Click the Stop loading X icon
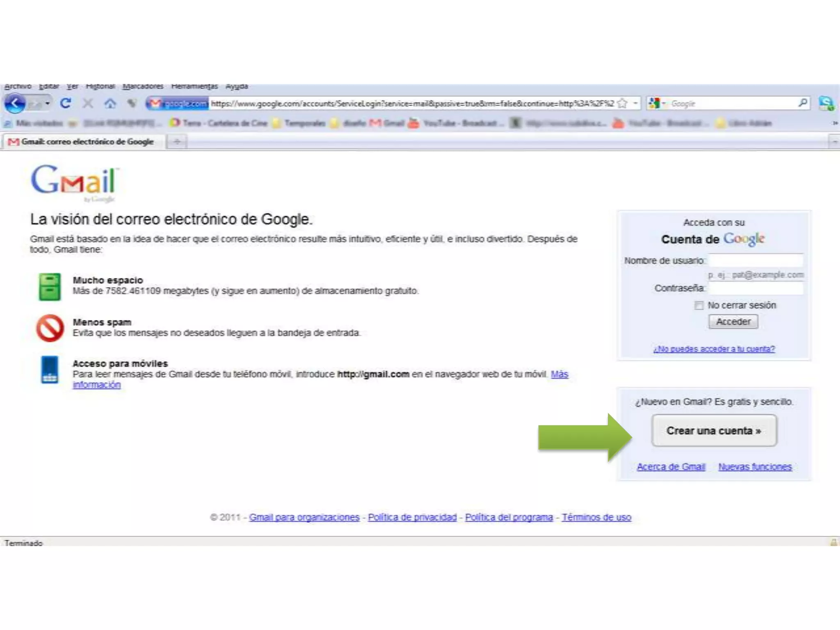 [x=88, y=103]
